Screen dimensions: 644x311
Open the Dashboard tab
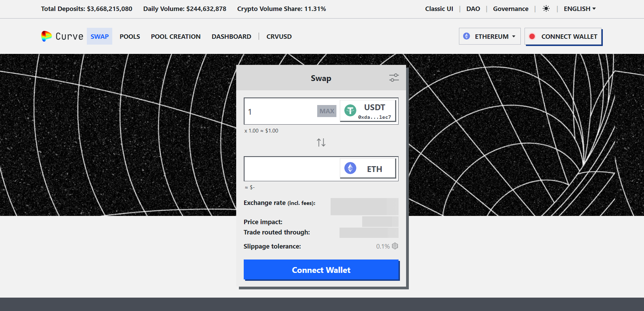coord(231,36)
